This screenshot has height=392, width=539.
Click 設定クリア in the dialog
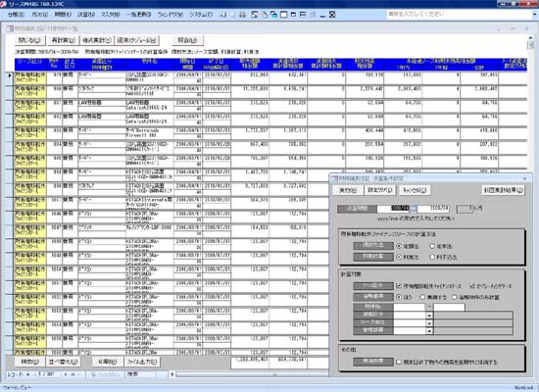click(x=380, y=190)
